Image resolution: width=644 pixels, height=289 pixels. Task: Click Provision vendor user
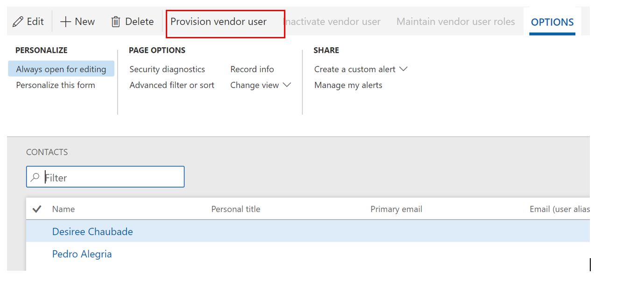pyautogui.click(x=219, y=22)
